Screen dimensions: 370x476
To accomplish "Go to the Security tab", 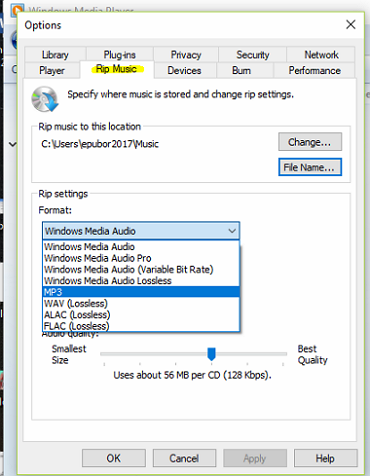I will point(253,54).
